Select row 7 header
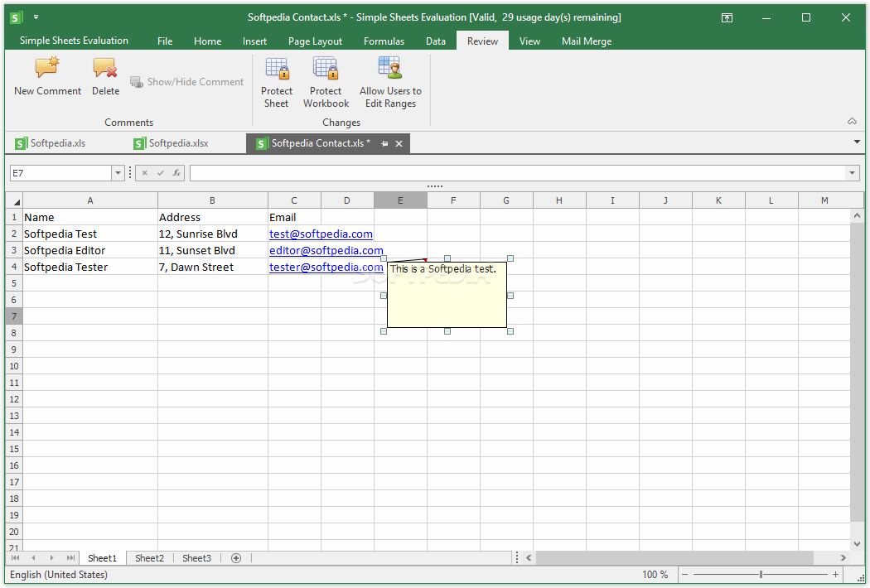The image size is (870, 588). coord(14,316)
